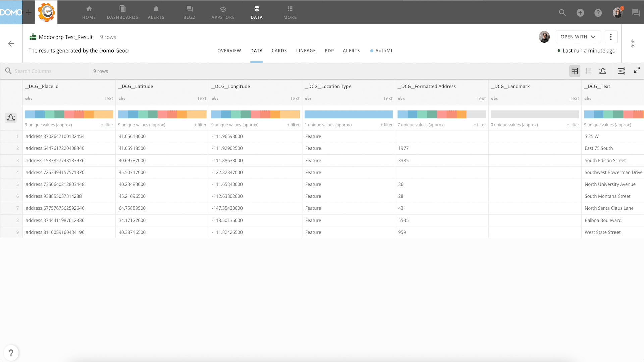The height and width of the screenshot is (362, 644).
Task: Open the More apps grid menu
Action: (290, 12)
